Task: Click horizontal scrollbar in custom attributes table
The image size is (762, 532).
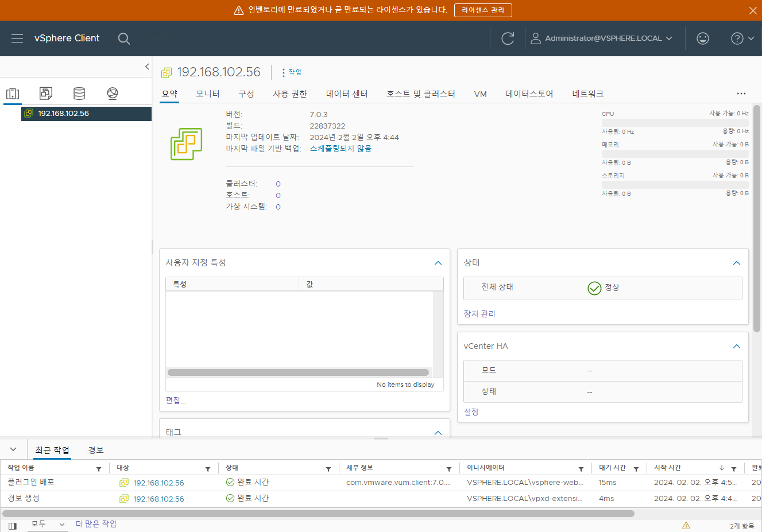Action: coord(298,372)
